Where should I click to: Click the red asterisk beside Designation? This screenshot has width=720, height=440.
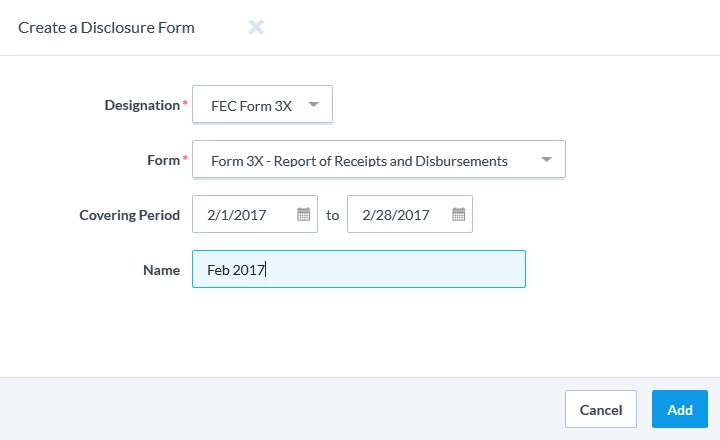[185, 102]
